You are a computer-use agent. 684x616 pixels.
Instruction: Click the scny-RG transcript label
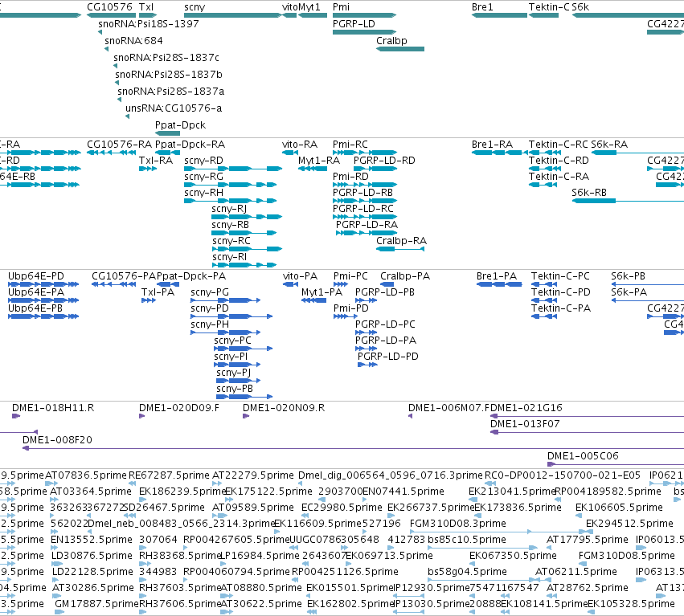[x=203, y=177]
